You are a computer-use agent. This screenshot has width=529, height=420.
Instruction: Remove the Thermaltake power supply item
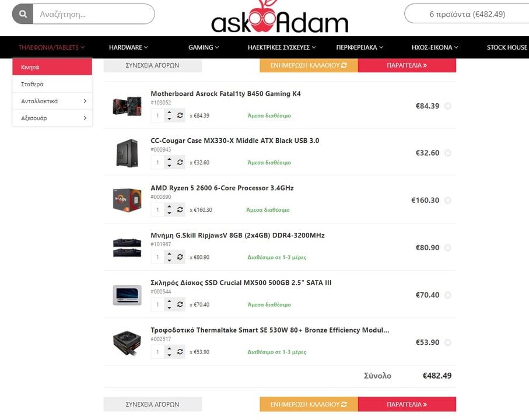448,342
